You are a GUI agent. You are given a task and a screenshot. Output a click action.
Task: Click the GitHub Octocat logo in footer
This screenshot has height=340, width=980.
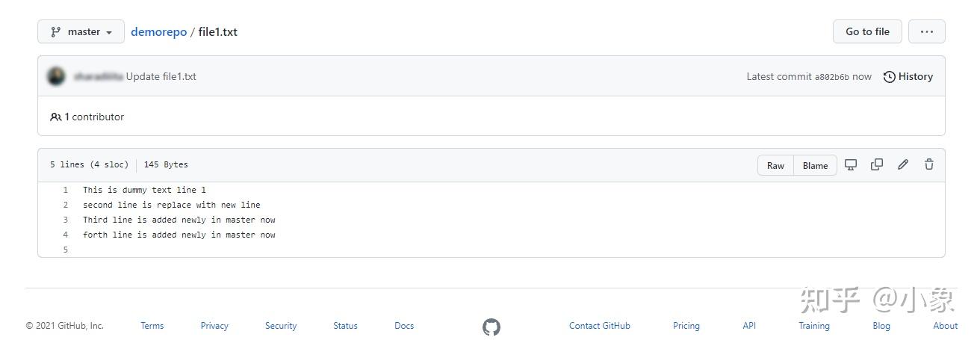pyautogui.click(x=491, y=327)
